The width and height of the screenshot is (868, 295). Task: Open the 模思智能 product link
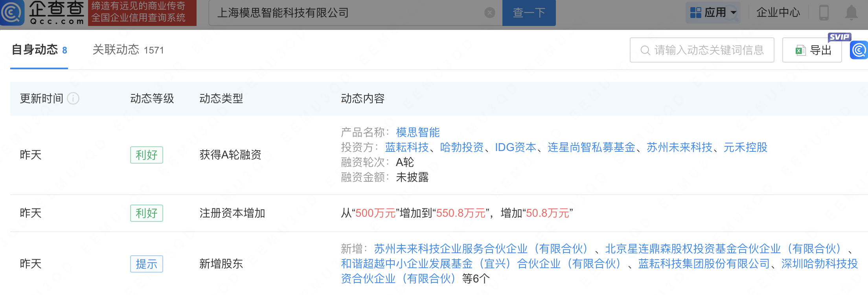[417, 132]
